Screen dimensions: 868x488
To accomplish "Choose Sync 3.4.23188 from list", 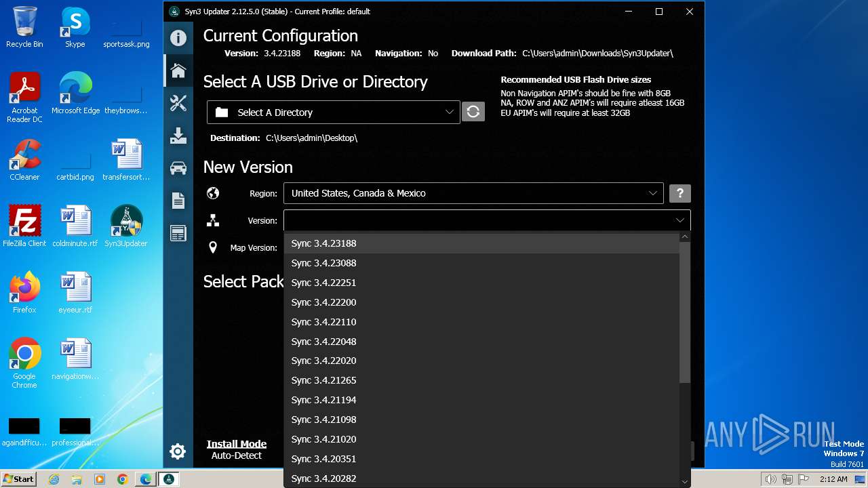I will coord(481,243).
